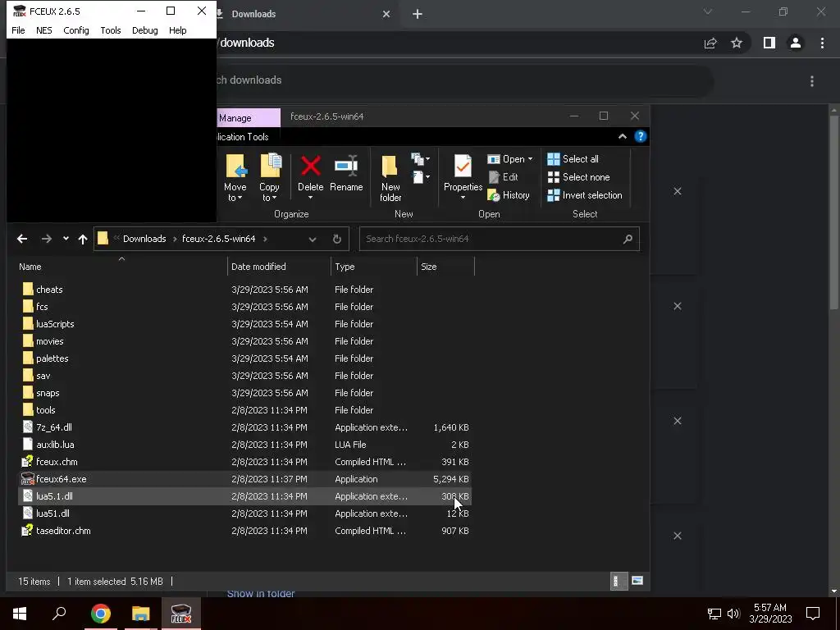
Task: Sort by Date modified column
Action: 279,267
